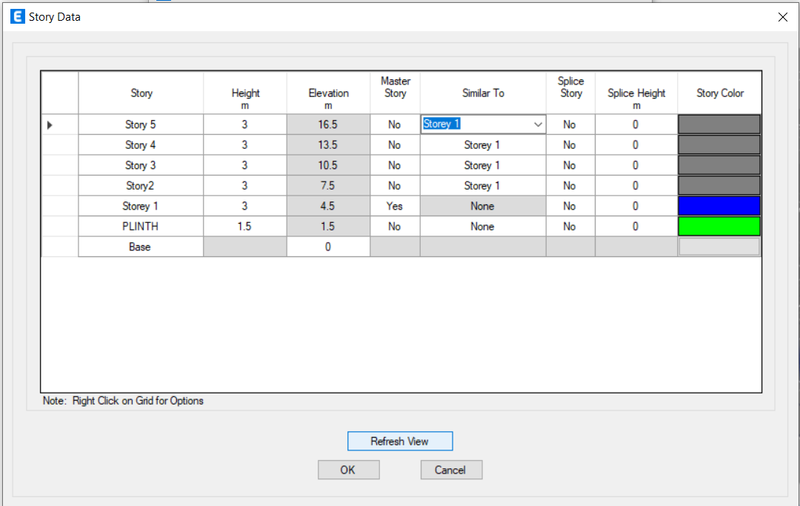The image size is (800, 506).
Task: Click the Cancel button
Action: tap(451, 470)
